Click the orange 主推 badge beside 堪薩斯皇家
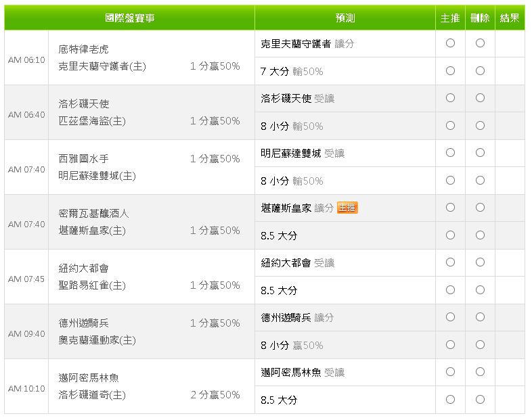Viewport: 532px width, 420px height. 347,208
